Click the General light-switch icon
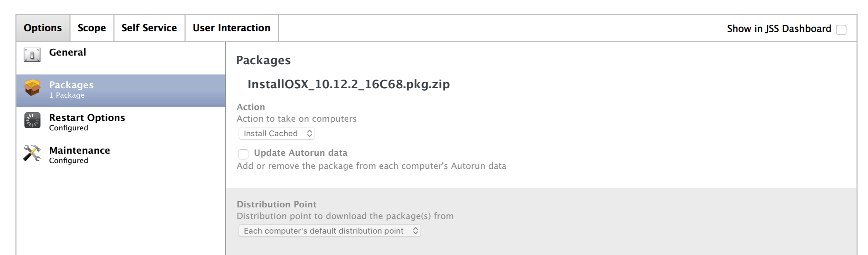Image resolution: width=868 pixels, height=255 pixels. tap(32, 55)
